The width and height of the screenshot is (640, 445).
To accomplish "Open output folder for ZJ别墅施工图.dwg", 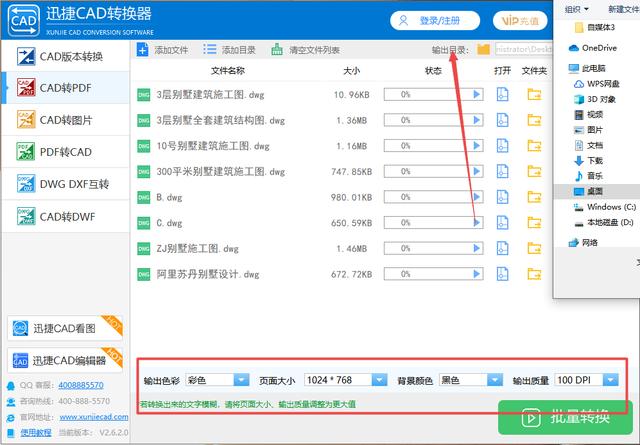I will [x=534, y=248].
